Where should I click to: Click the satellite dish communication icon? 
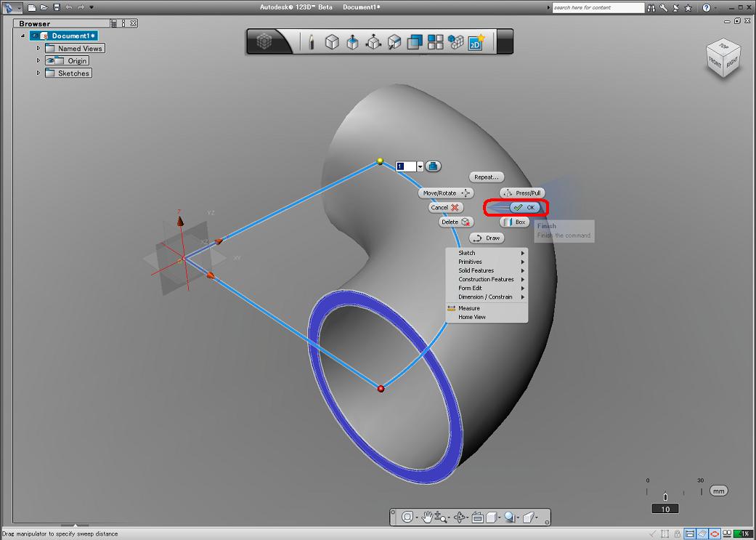[x=676, y=7]
